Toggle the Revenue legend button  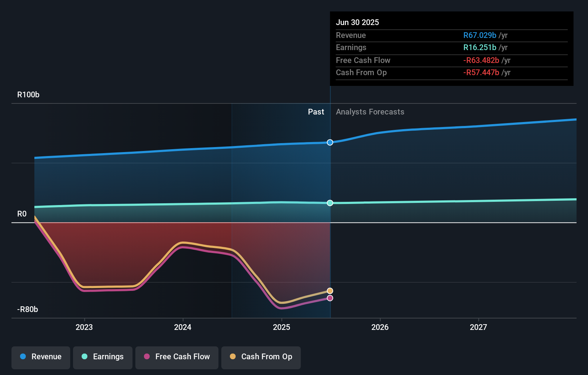41,357
